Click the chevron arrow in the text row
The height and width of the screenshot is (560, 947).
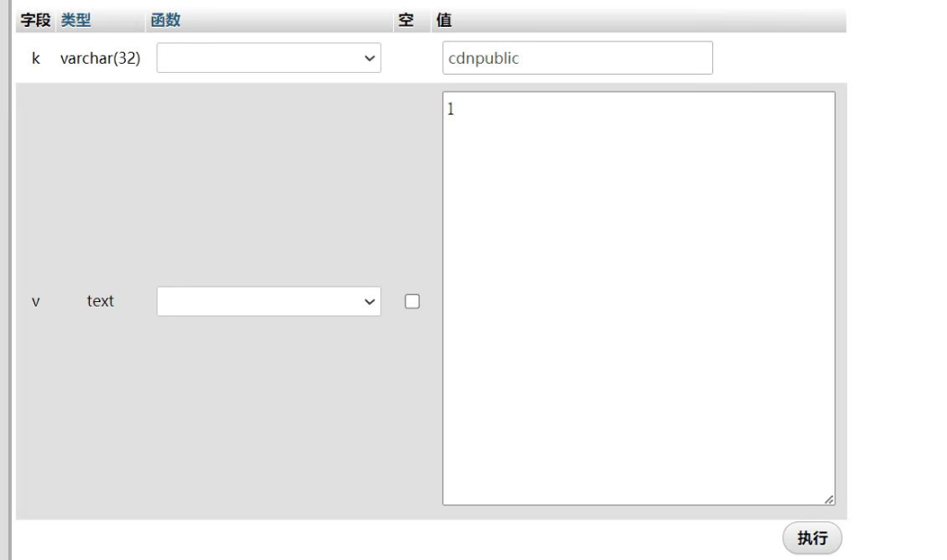tap(370, 301)
